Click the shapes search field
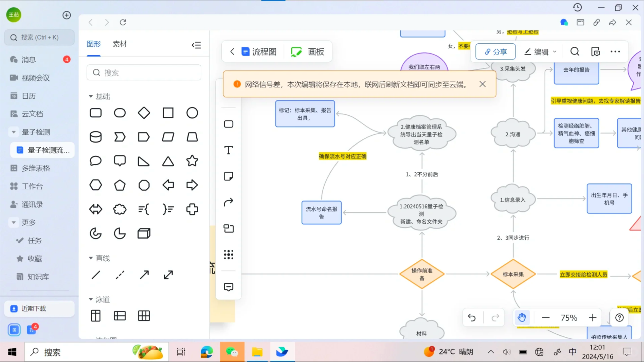 coord(144,73)
